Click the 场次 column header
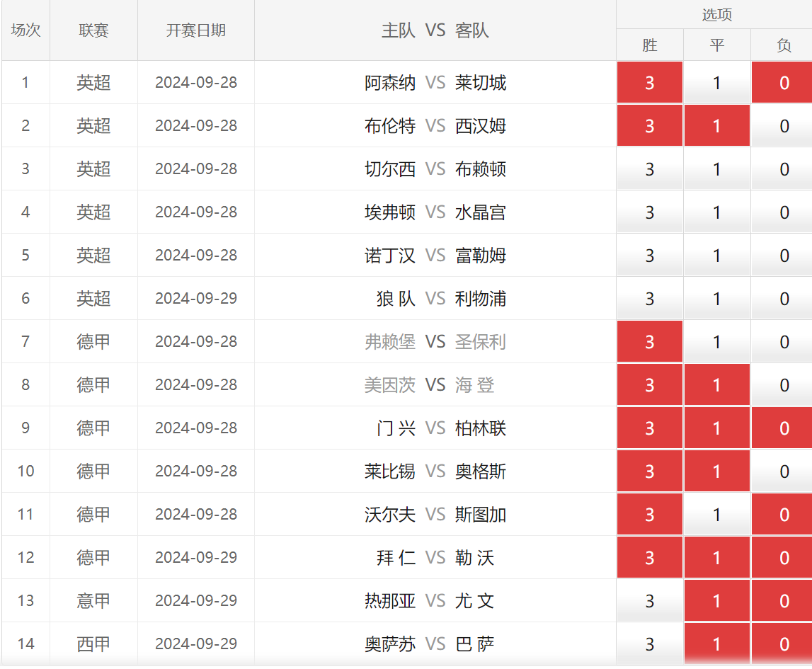Screen dimensions: 812x669 click(26, 30)
